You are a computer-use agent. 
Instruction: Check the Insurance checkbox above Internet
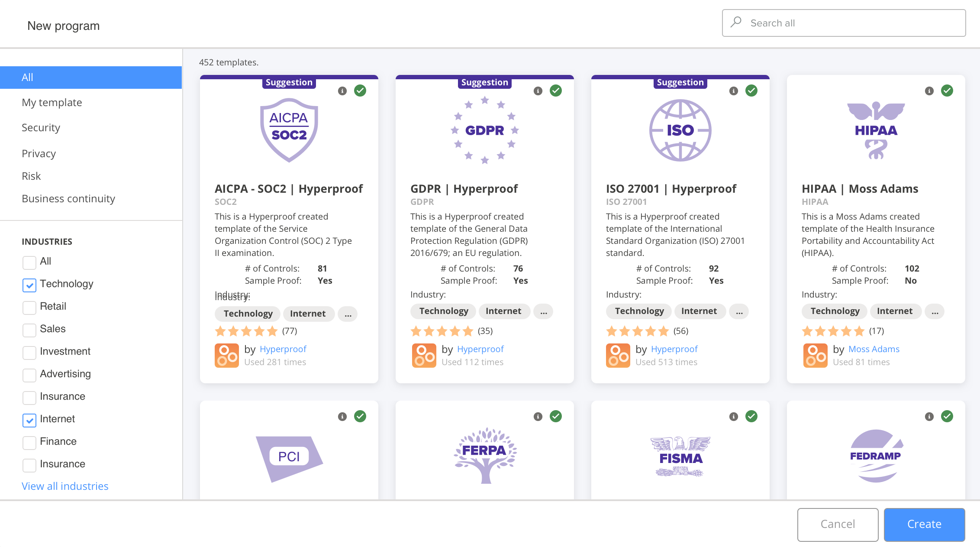29,398
